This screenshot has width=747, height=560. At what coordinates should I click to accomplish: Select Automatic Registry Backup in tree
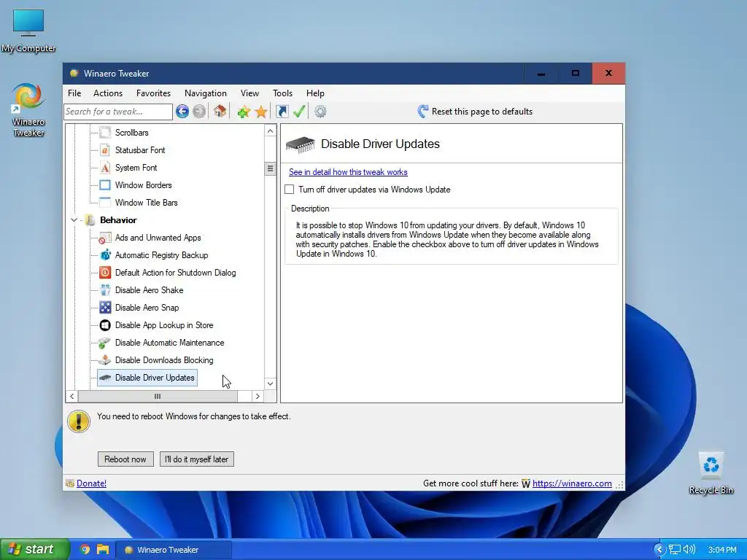point(161,255)
